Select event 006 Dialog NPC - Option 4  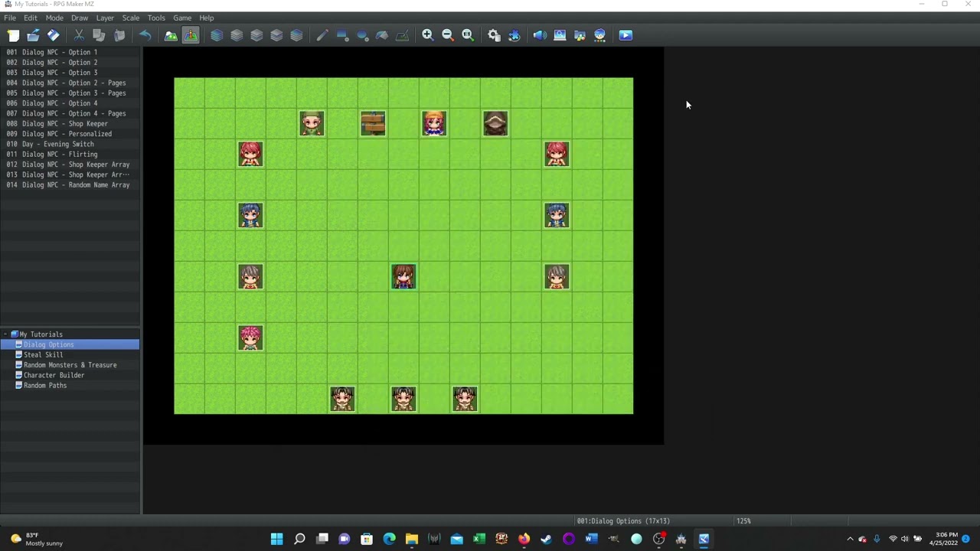70,103
